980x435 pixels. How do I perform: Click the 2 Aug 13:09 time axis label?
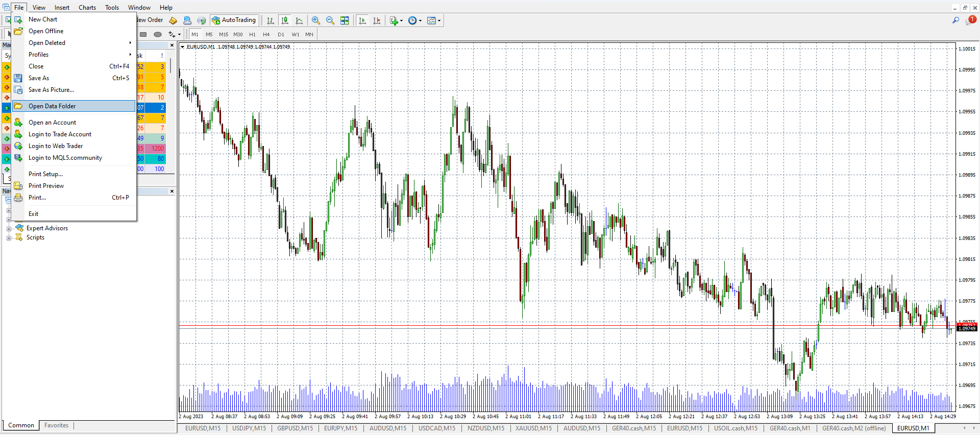tap(779, 417)
